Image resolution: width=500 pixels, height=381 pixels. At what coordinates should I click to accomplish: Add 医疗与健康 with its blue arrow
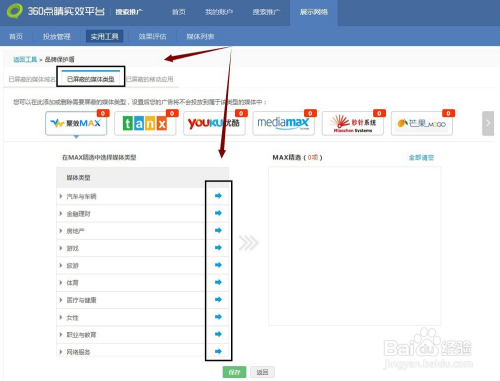(218, 300)
